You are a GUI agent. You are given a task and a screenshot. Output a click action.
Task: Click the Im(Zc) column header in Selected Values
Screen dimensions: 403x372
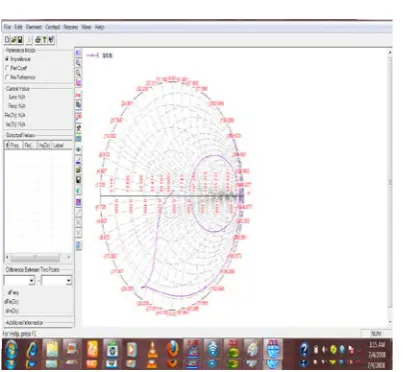click(x=44, y=145)
